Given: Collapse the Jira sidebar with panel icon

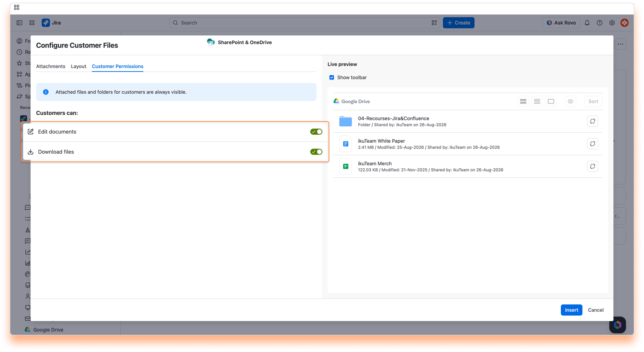Looking at the screenshot, I should point(19,23).
